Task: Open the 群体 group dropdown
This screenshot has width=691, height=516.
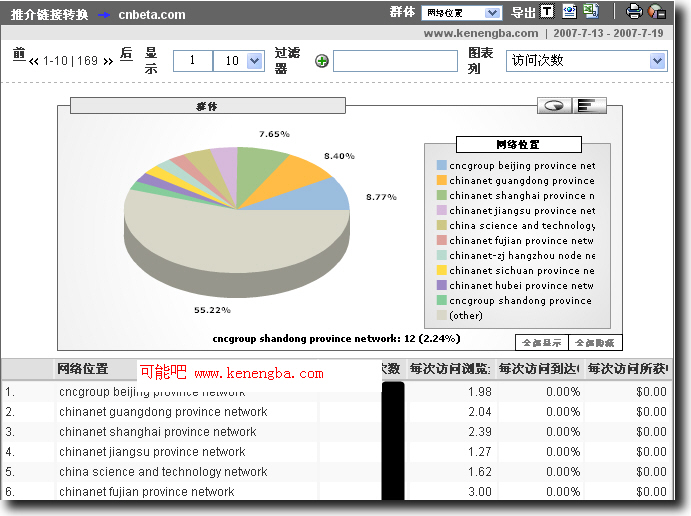Action: tap(460, 13)
